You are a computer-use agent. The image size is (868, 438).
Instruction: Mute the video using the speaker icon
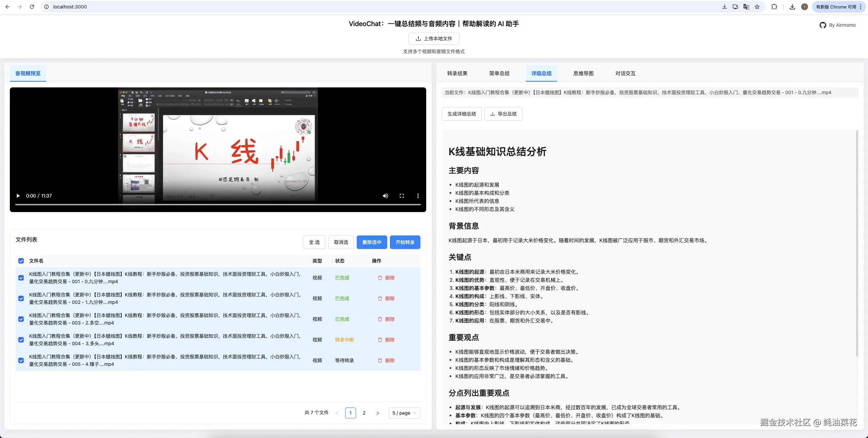[385, 196]
